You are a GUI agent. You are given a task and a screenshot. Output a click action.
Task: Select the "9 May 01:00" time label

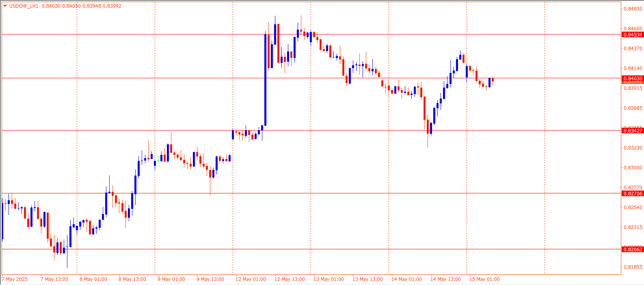click(x=171, y=279)
